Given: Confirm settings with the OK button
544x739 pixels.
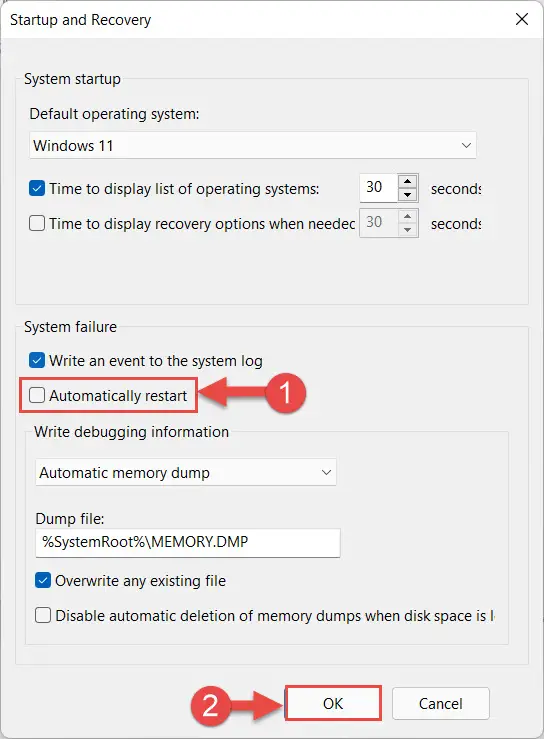Looking at the screenshot, I should [333, 703].
